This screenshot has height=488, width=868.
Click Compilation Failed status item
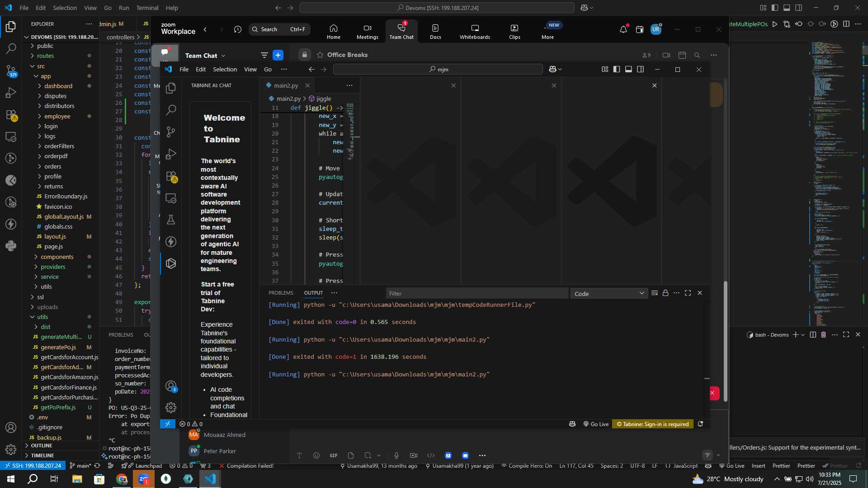tap(246, 466)
